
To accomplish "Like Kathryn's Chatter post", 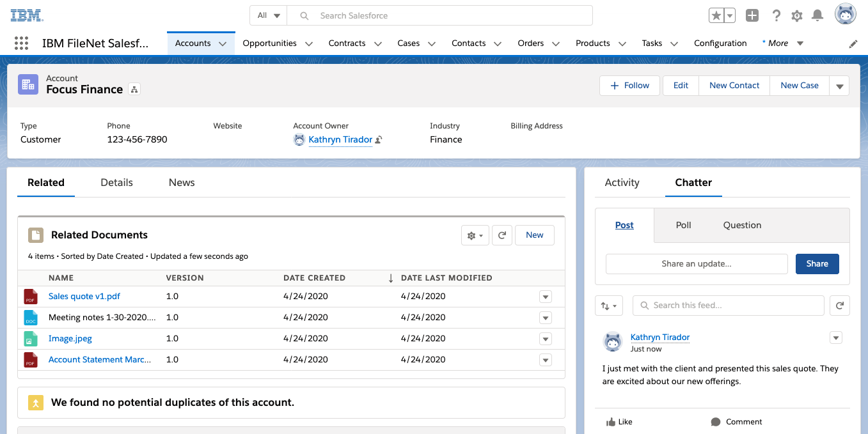I will tap(619, 422).
